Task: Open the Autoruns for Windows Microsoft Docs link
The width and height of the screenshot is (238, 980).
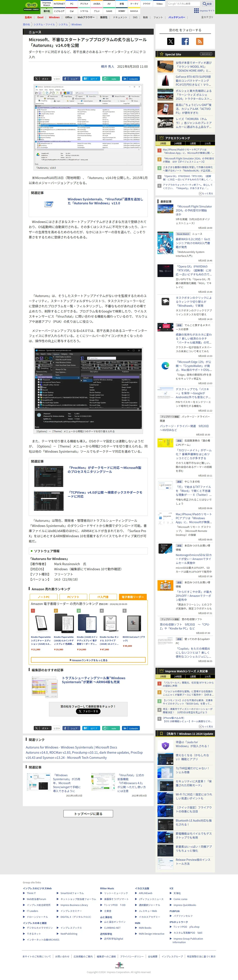Action: [x=71, y=747]
